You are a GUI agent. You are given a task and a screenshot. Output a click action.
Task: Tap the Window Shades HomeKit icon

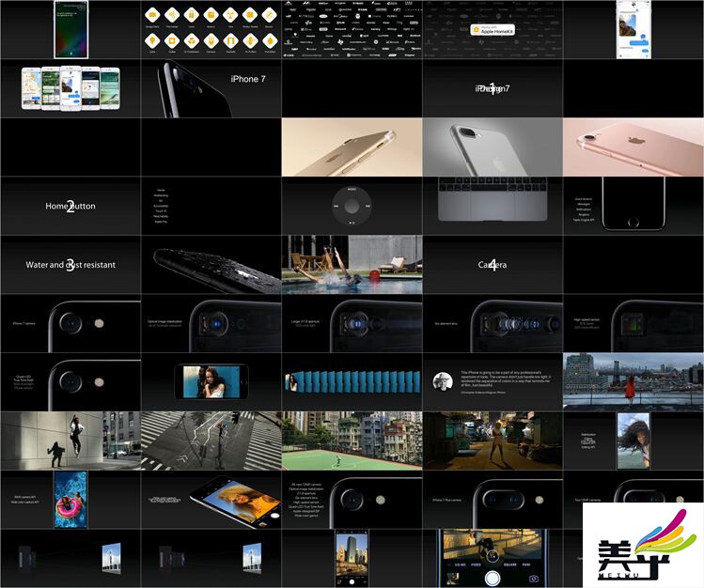pyautogui.click(x=250, y=15)
